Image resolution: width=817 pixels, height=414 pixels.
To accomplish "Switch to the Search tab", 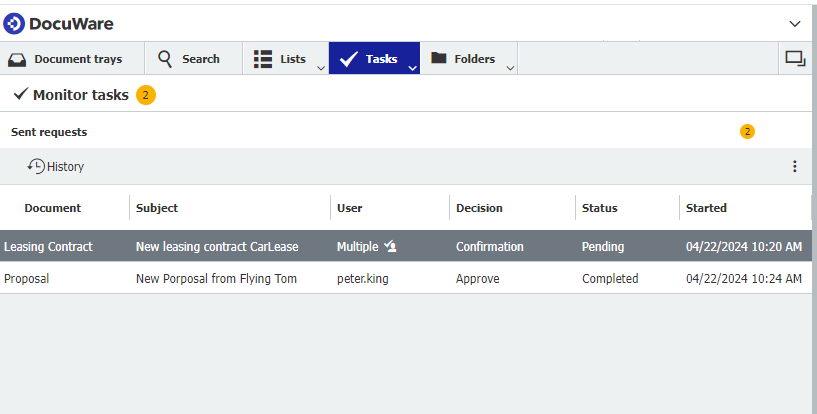I will pos(193,59).
